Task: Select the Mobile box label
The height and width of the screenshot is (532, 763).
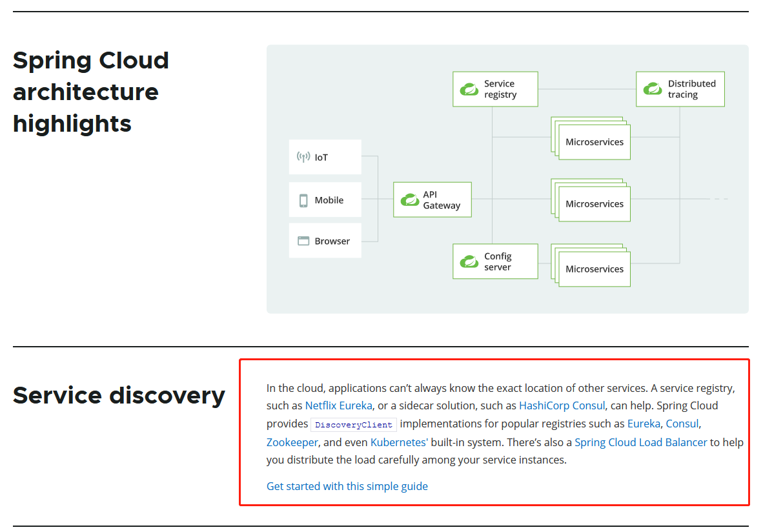Action: pyautogui.click(x=329, y=200)
